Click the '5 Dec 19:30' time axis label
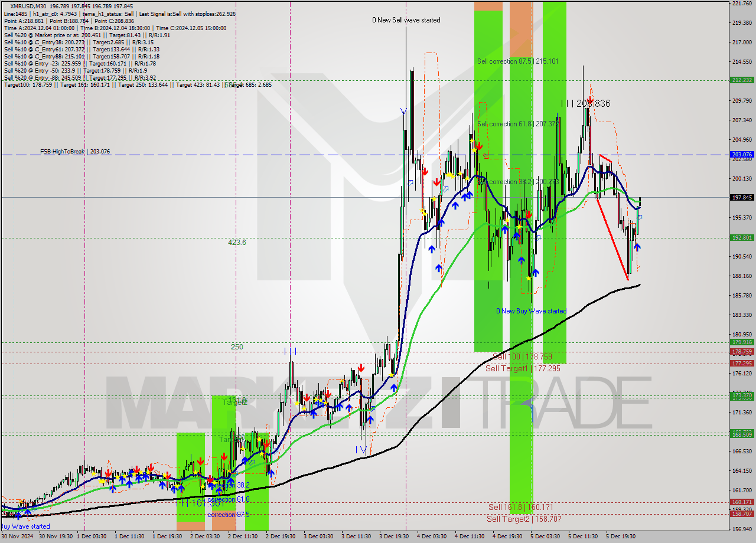 [621, 537]
